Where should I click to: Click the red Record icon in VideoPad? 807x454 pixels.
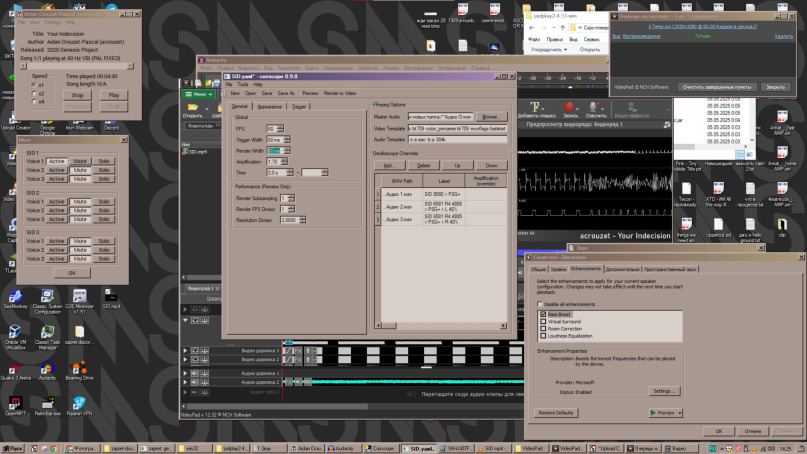click(570, 106)
